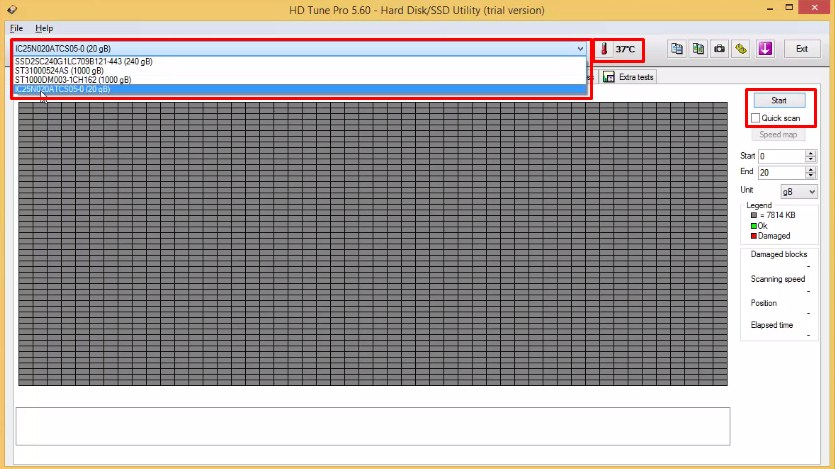This screenshot has width=835, height=469.
Task: Click the camera save screenshot icon
Action: pyautogui.click(x=719, y=48)
